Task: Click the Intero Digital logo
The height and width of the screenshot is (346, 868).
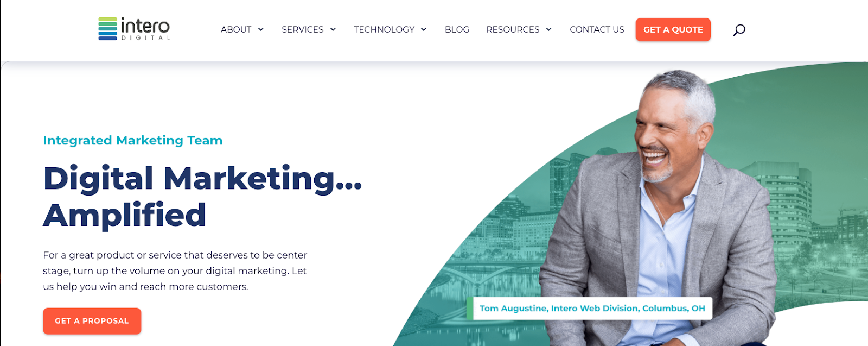Action: click(134, 29)
